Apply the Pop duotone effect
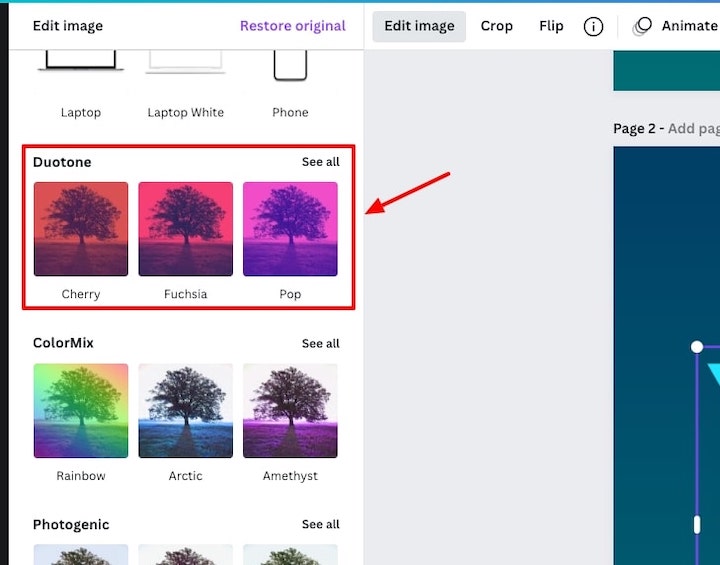Screen dimensions: 720x565 pos(290,229)
